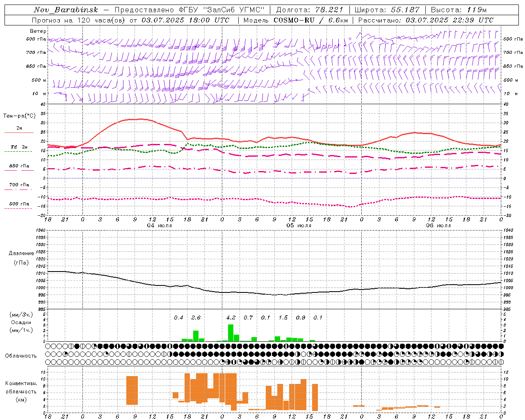525x420 pixels.
Task: Click the 06 июля date label
Action: 438,226
